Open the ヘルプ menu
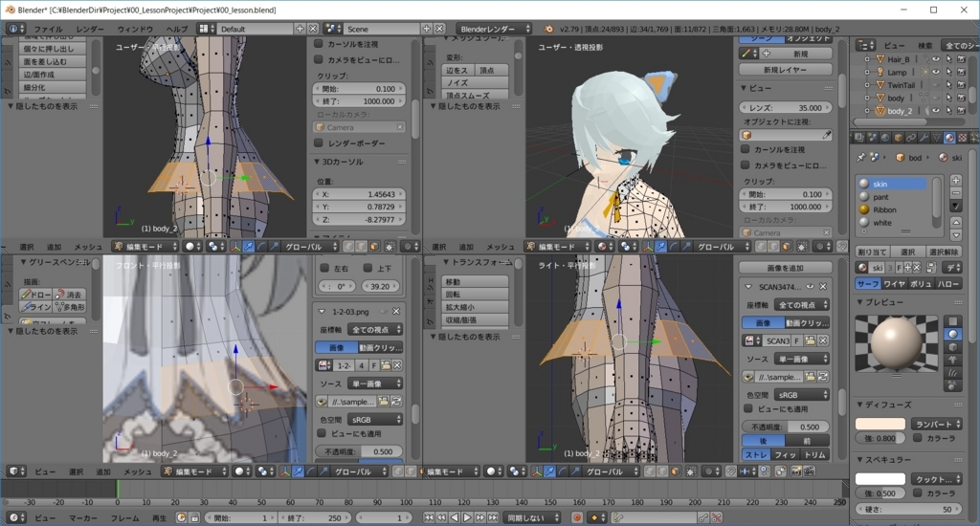The width and height of the screenshot is (980, 526). 177,30
